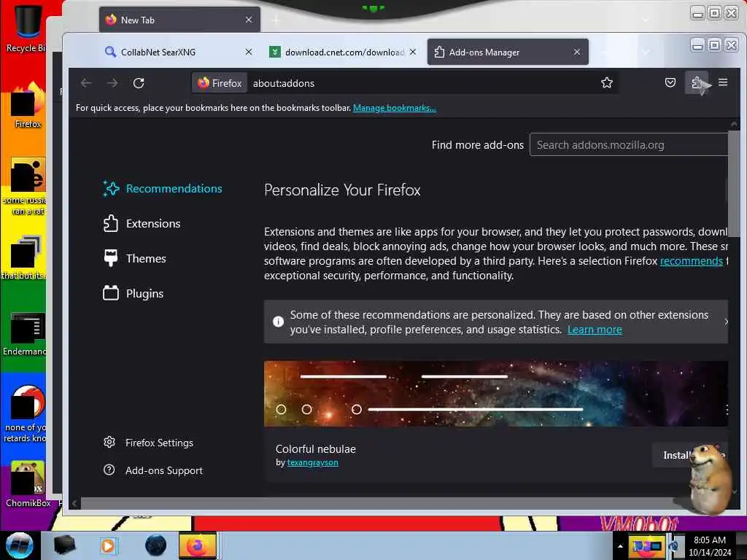Click the black box taskbar icon
Viewport: 747px width, 560px height.
tap(64, 545)
